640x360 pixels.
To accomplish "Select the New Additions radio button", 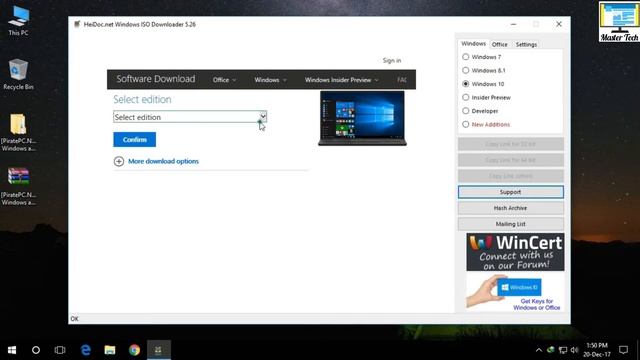I will pos(465,124).
